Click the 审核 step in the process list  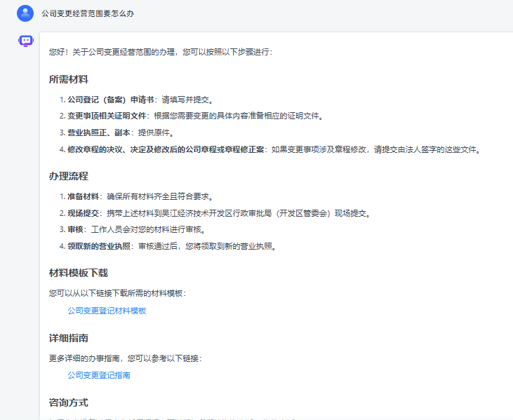(x=76, y=229)
